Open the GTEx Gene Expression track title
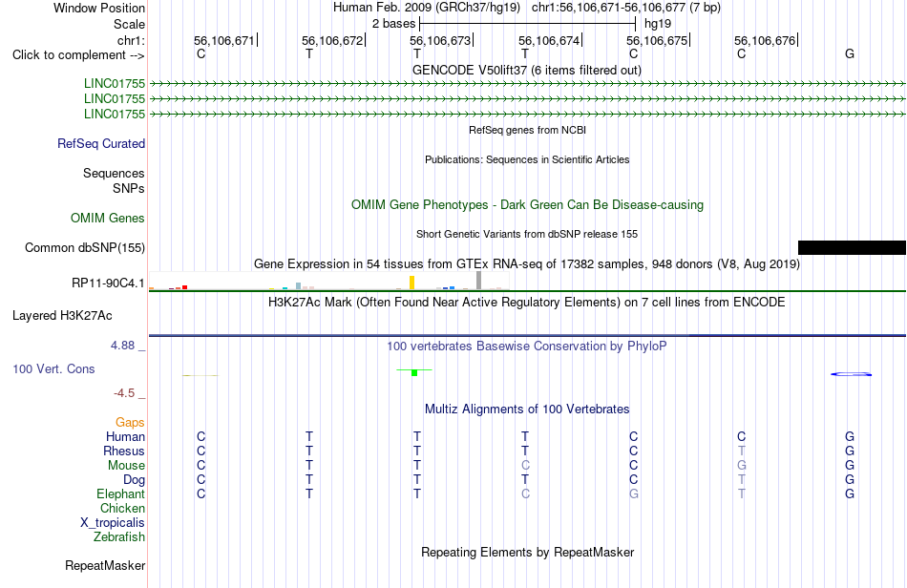 [x=527, y=264]
